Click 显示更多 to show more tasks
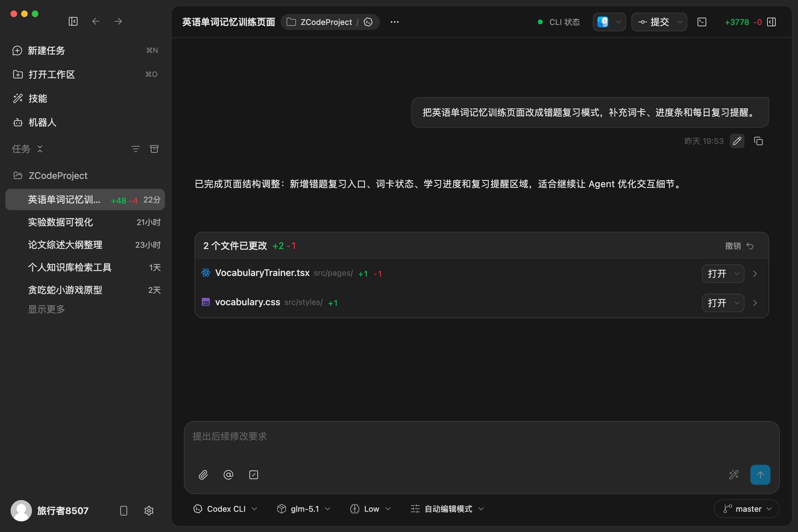This screenshot has height=532, width=798. 47,309
